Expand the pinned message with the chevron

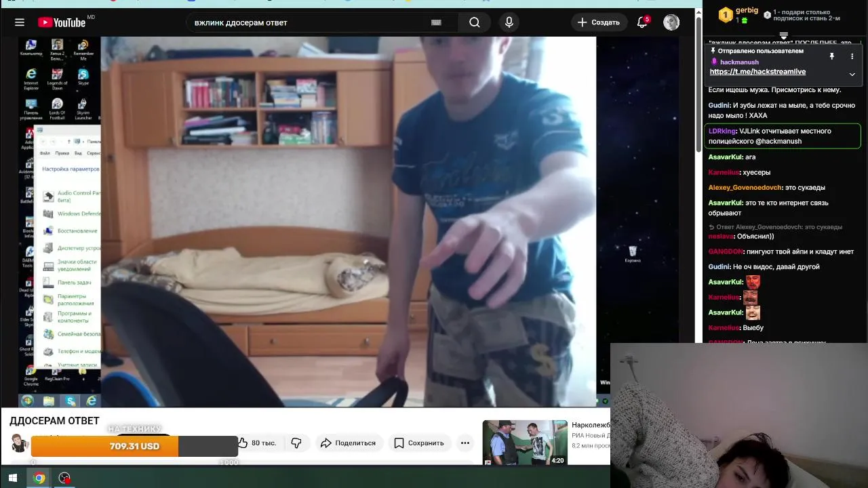coord(852,74)
